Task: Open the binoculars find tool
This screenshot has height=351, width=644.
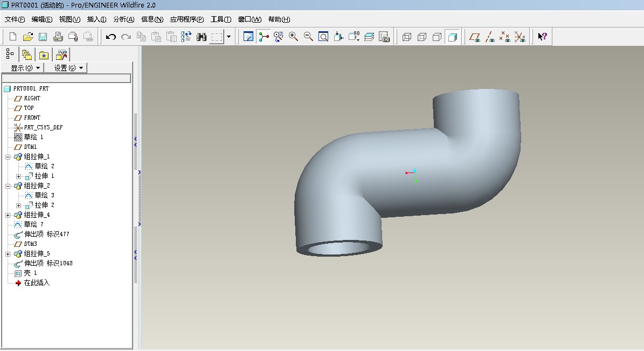Action: point(201,37)
